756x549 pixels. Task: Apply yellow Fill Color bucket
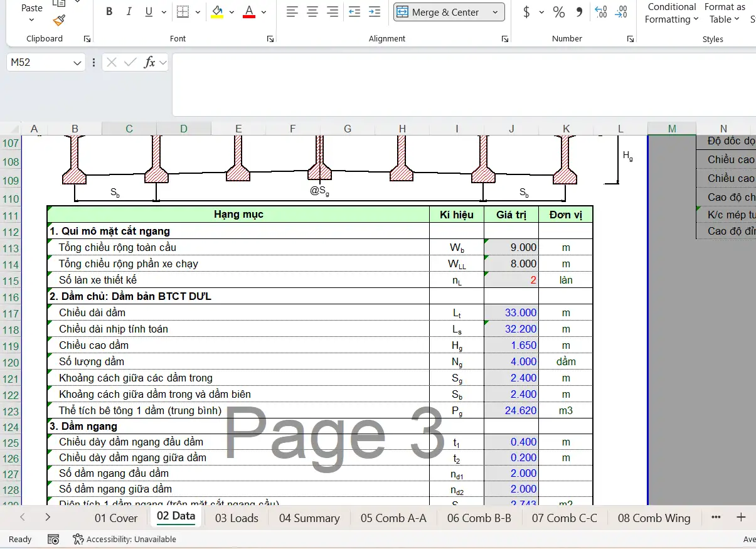coord(217,12)
